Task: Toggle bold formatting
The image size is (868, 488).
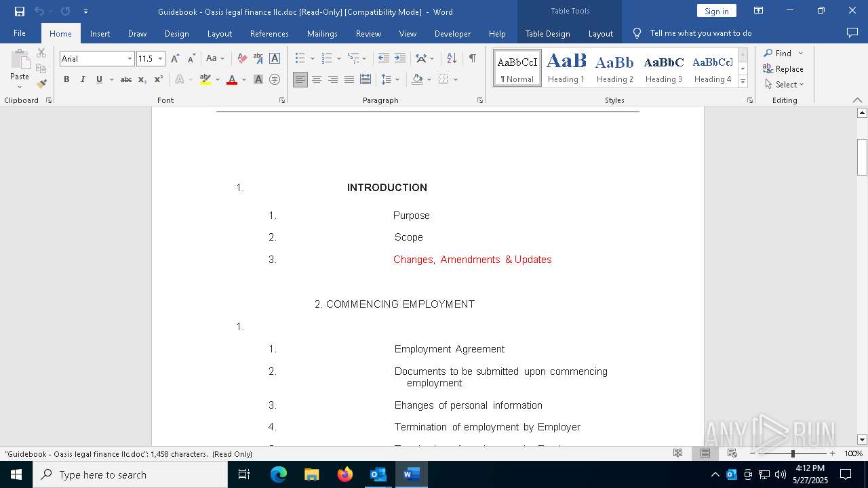Action: [66, 79]
